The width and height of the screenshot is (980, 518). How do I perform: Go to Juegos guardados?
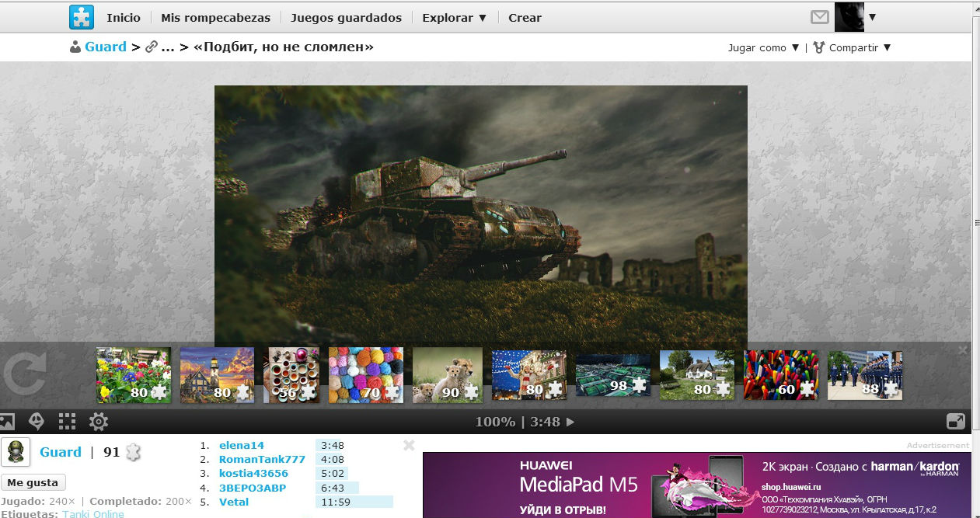(x=347, y=17)
